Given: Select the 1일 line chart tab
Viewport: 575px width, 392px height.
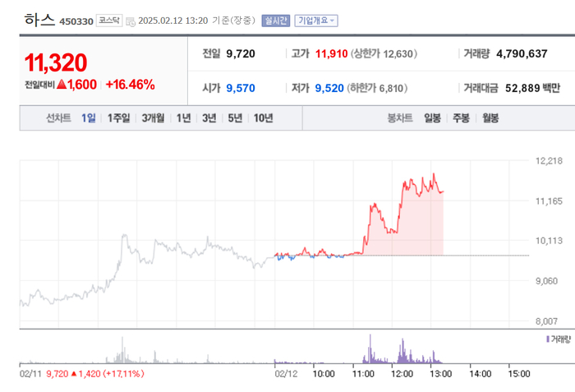Looking at the screenshot, I should point(89,118).
